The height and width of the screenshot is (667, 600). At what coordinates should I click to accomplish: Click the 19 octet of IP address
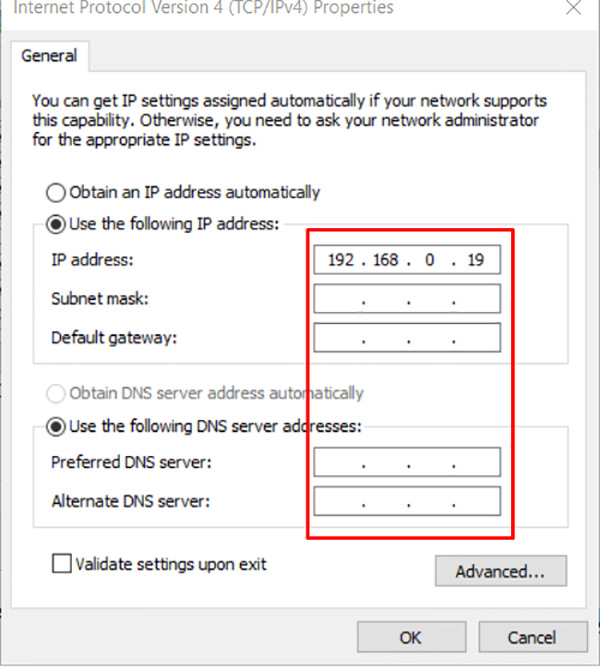point(475,260)
